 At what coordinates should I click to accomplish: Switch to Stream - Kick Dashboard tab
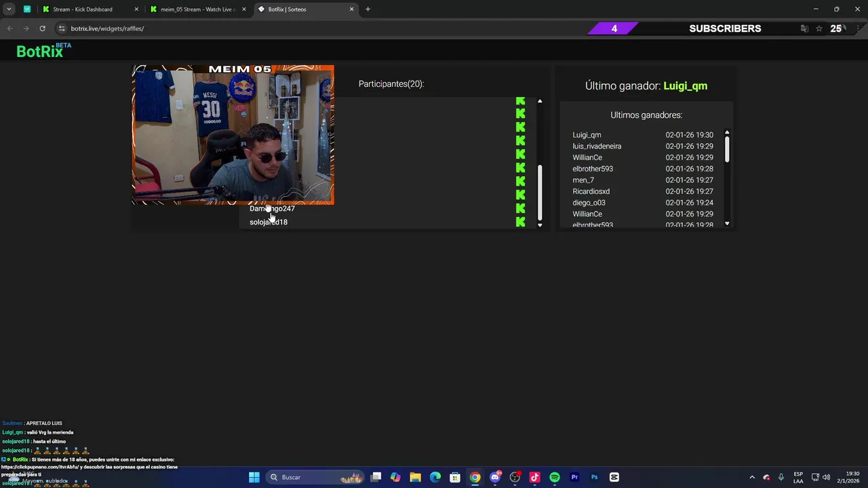click(83, 9)
